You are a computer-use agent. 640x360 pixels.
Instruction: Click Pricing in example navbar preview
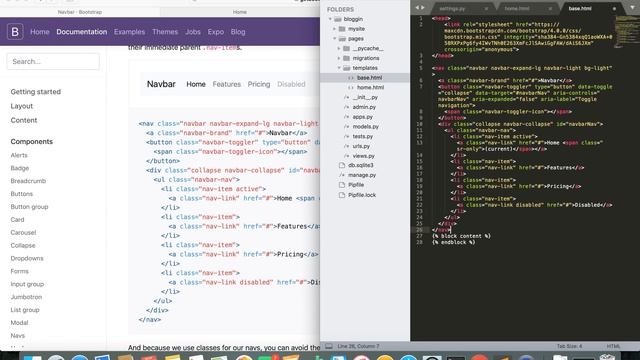click(259, 84)
